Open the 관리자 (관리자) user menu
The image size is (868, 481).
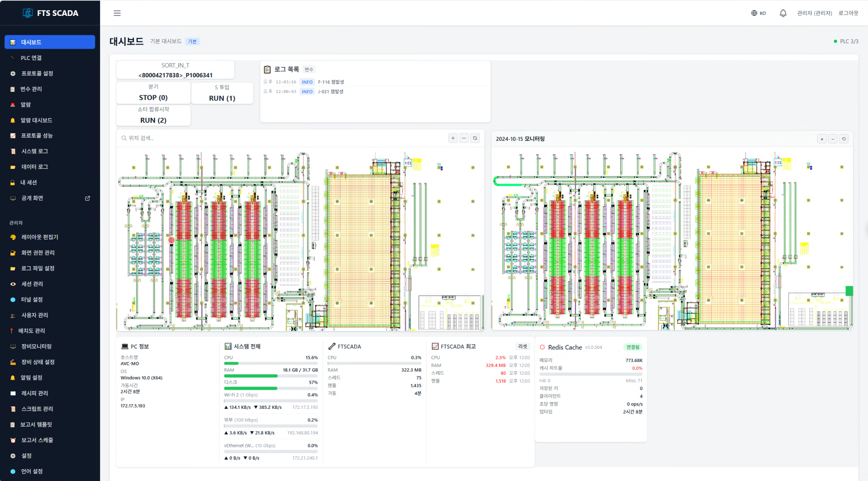pos(814,13)
